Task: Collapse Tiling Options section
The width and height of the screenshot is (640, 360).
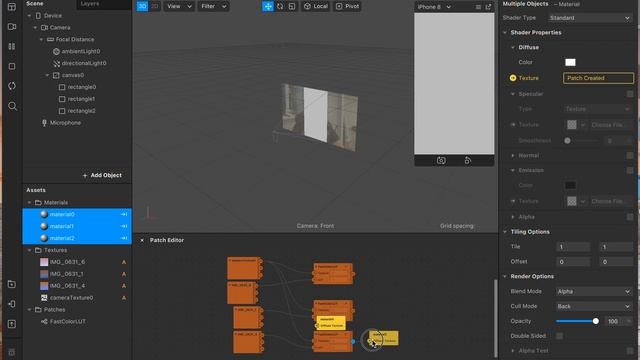Action: point(505,232)
